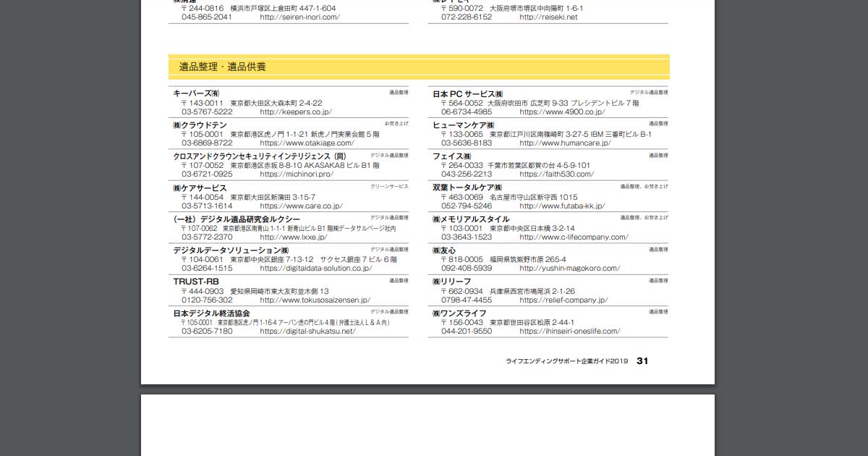868x456 pixels.
Task: Select the ヒューマンケア㈱ company name
Action: (464, 125)
